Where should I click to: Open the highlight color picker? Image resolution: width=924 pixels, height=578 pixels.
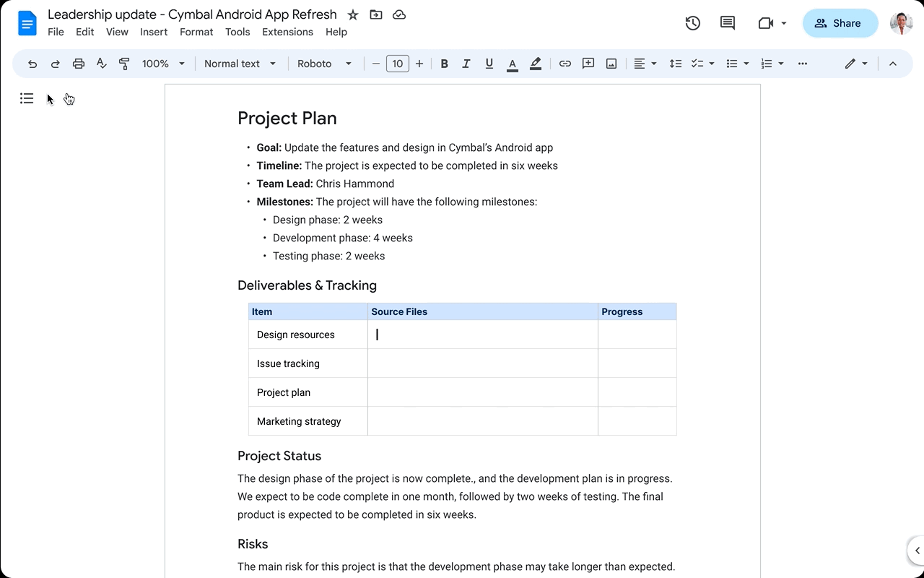click(536, 64)
